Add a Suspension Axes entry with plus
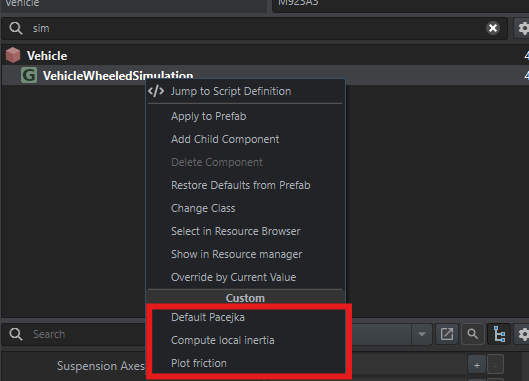Image resolution: width=529 pixels, height=381 pixels. (x=477, y=365)
